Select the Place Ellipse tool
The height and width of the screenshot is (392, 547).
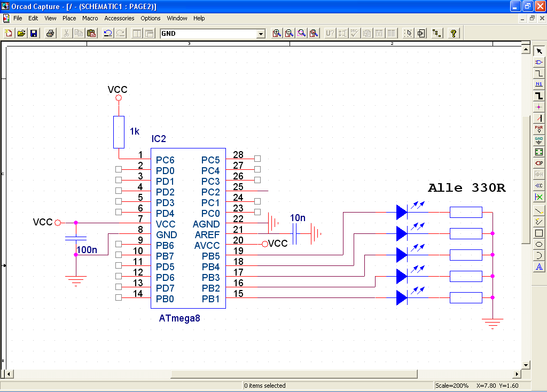pyautogui.click(x=539, y=244)
